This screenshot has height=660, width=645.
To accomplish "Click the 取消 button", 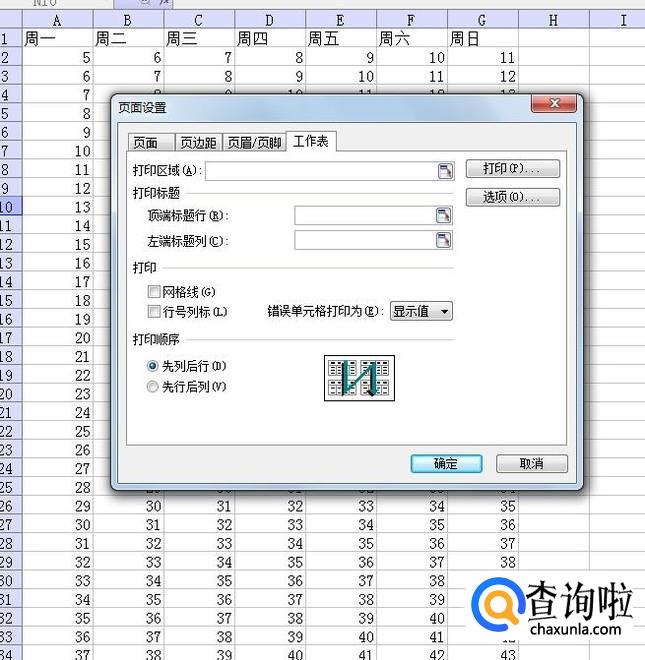I will (x=532, y=463).
